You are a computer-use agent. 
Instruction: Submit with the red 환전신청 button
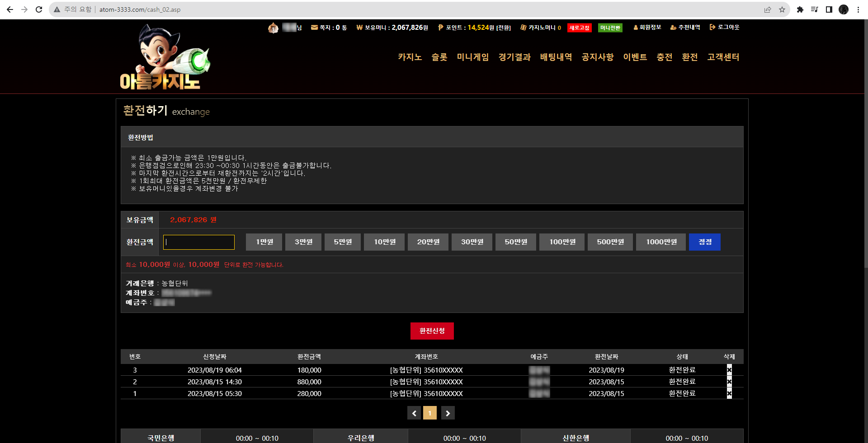432,331
